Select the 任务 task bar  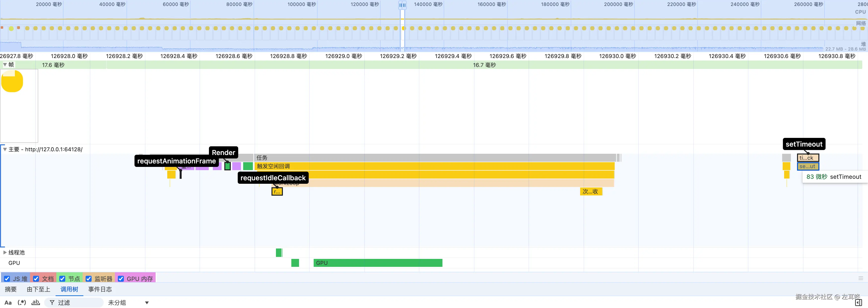pyautogui.click(x=435, y=157)
